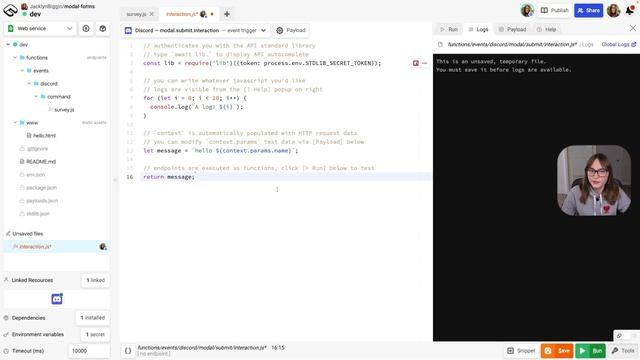Click the green Run button
640x360 pixels.
pos(591,351)
